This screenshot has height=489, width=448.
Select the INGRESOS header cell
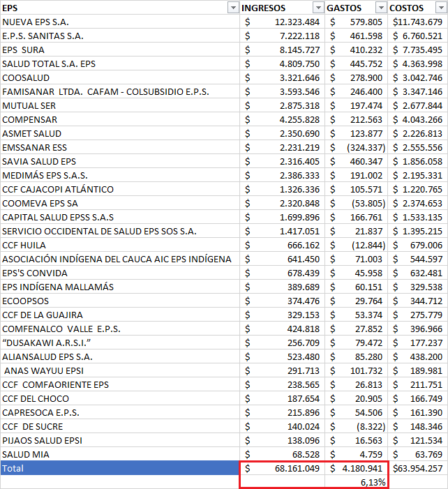(283, 8)
